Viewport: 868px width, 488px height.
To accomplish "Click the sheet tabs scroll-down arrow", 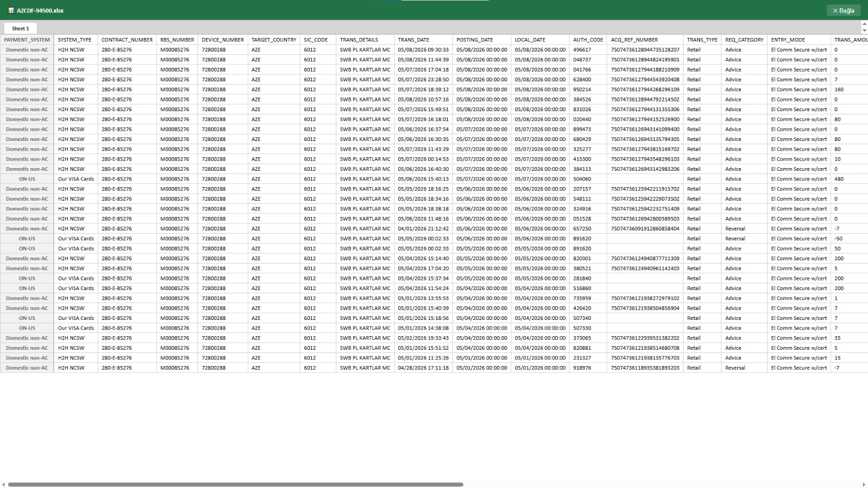I will point(864,30).
